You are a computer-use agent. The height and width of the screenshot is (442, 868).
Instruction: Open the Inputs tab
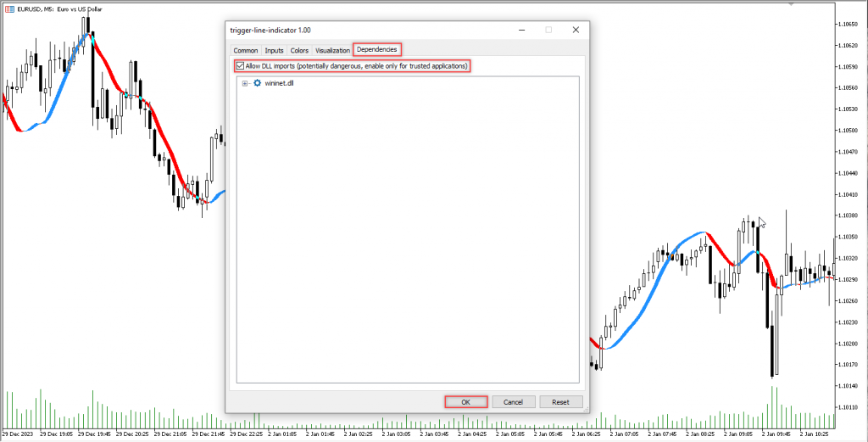tap(274, 50)
